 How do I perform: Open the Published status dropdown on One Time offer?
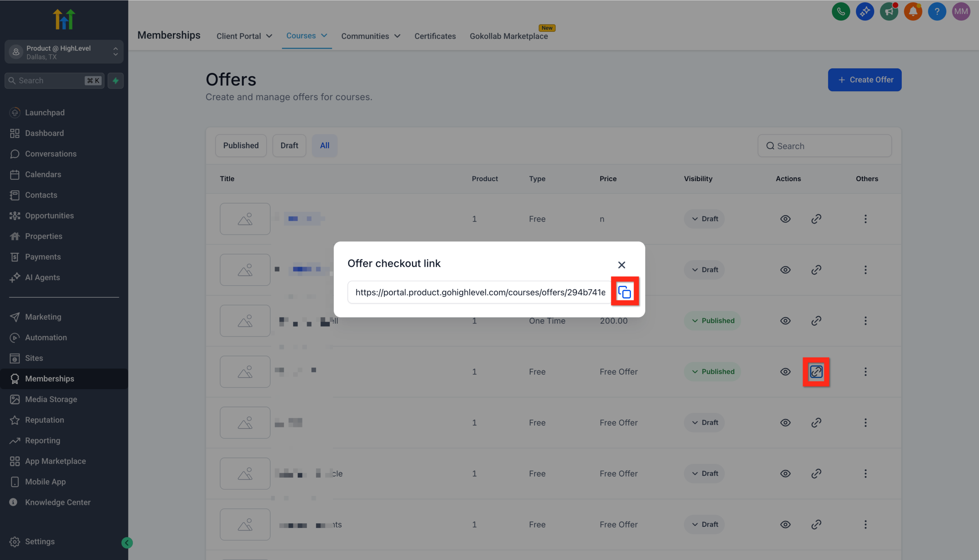[712, 320]
